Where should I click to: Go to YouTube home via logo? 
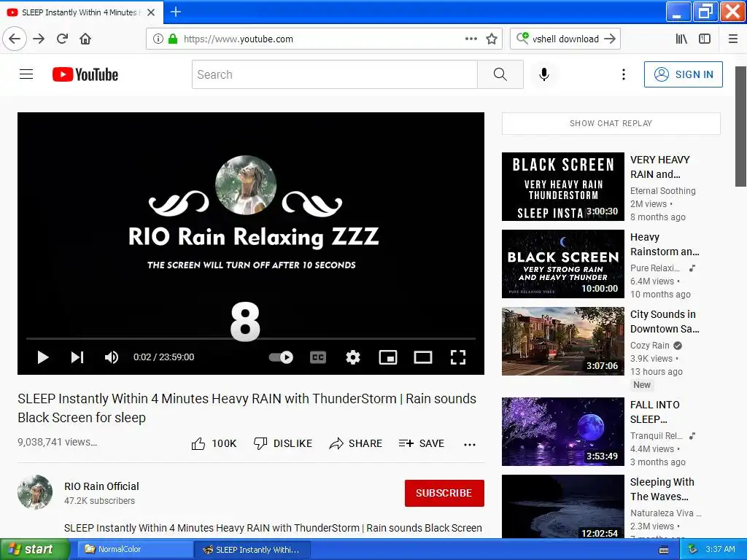(x=85, y=74)
